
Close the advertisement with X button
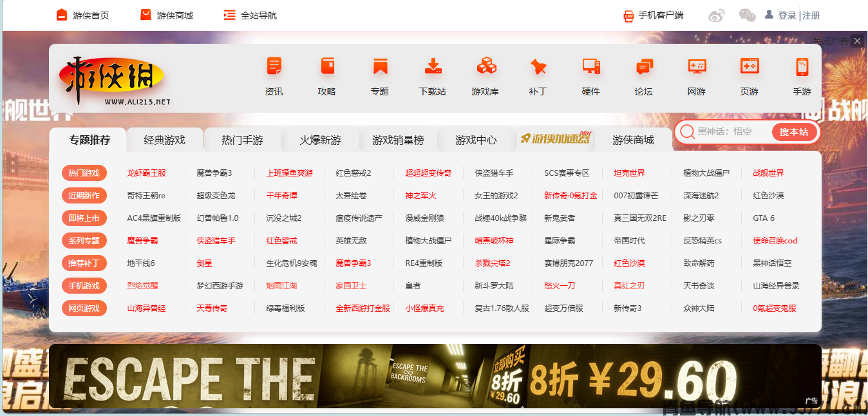(856, 41)
